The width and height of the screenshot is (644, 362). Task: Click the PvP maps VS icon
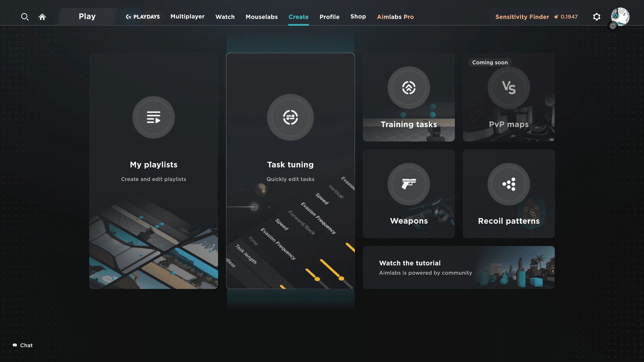click(x=509, y=88)
